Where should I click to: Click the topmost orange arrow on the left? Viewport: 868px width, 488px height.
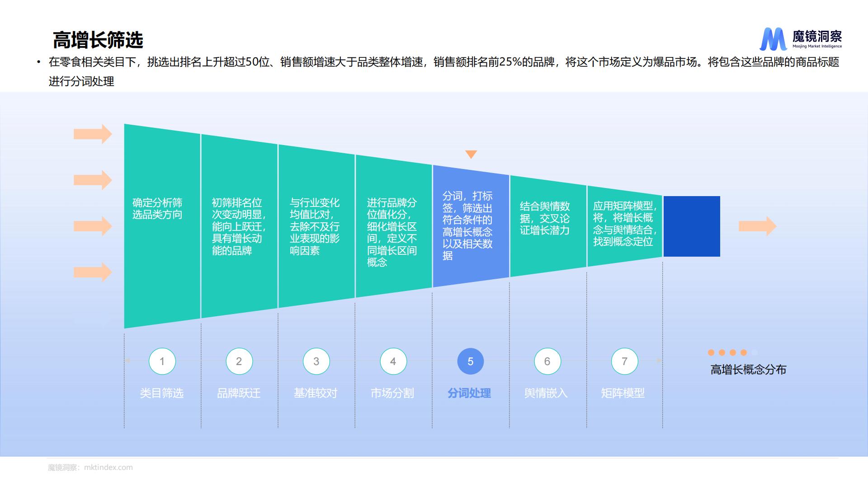(x=90, y=134)
